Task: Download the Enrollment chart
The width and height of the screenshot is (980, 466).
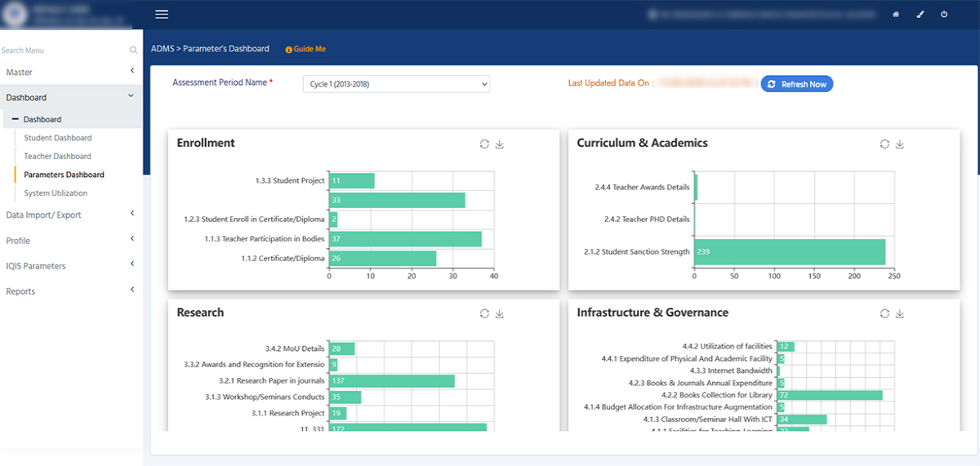Action: click(x=500, y=144)
